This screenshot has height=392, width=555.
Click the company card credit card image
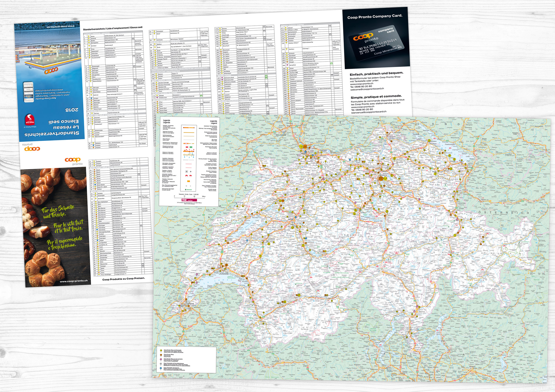[377, 43]
